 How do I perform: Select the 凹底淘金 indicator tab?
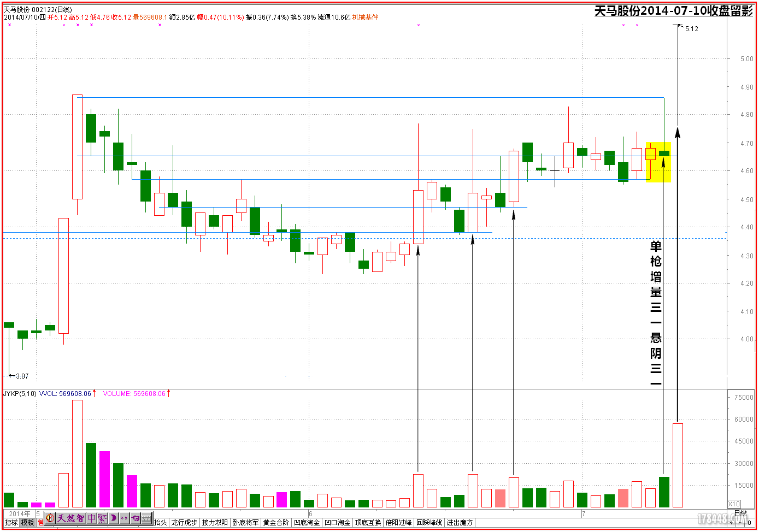pos(307,523)
